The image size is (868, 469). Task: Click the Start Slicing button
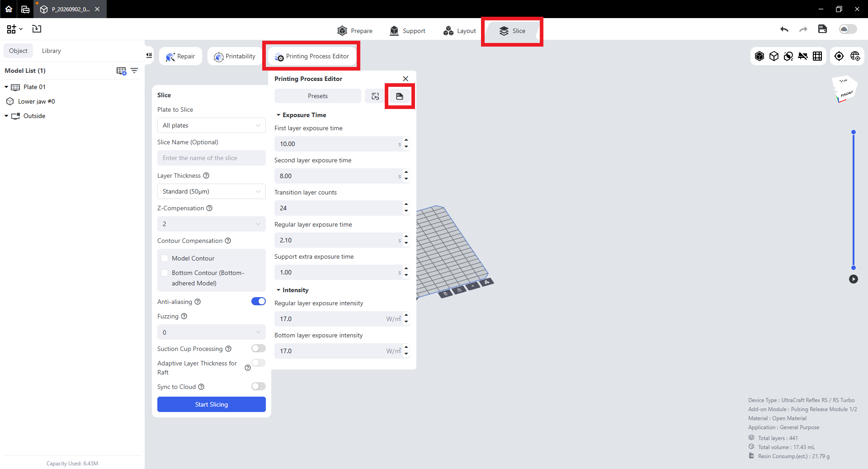click(212, 404)
